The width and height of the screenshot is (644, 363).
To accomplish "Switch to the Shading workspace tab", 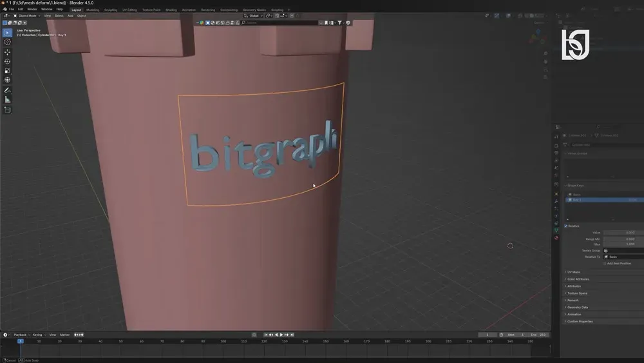I will click(171, 10).
